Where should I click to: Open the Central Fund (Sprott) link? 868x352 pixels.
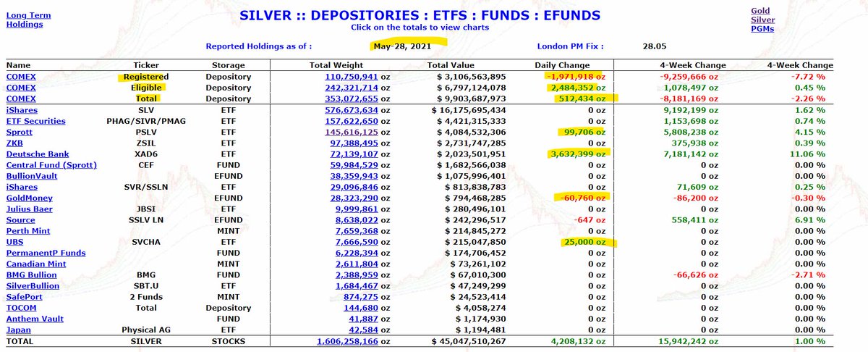click(51, 165)
